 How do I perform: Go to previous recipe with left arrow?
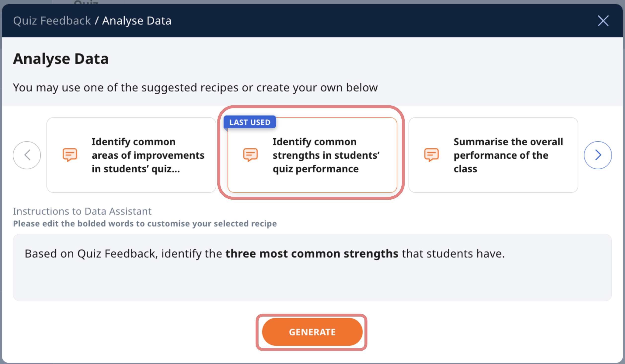click(27, 155)
